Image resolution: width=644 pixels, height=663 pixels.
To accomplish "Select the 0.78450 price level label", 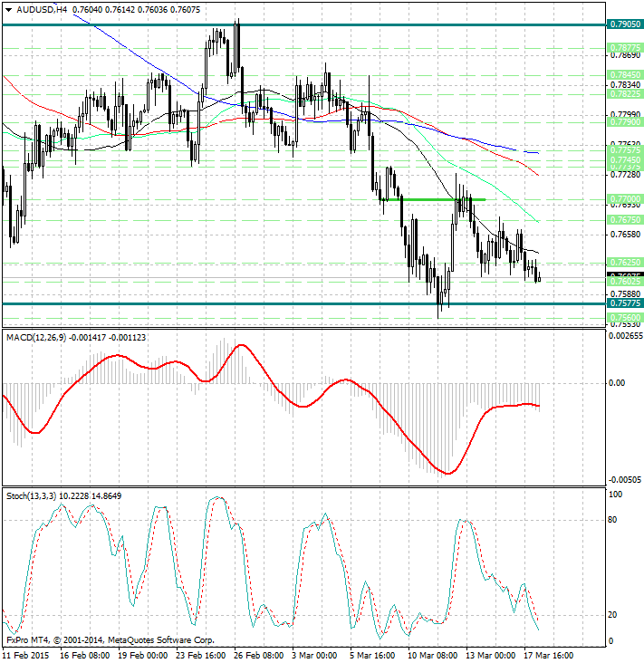I will point(626,75).
